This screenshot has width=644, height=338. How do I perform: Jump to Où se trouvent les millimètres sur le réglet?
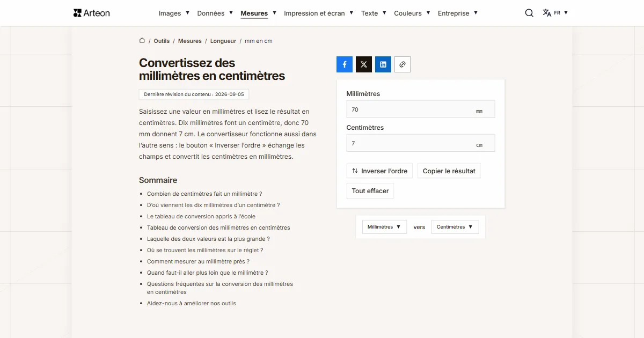click(x=205, y=250)
